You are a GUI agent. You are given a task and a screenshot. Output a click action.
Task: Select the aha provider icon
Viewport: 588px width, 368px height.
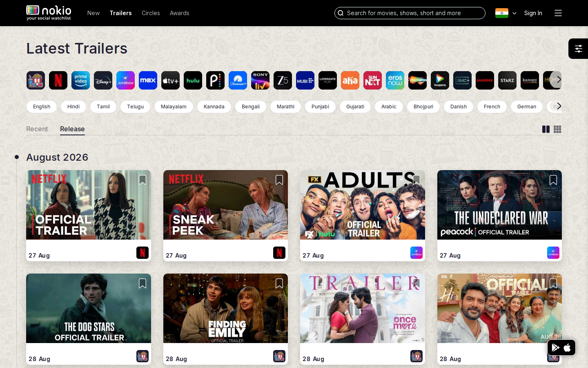pyautogui.click(x=350, y=81)
